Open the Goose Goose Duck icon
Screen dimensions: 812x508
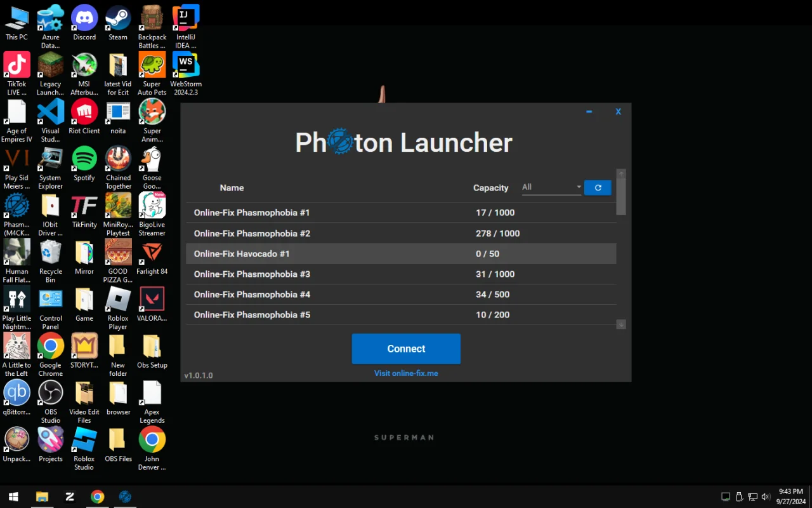pyautogui.click(x=152, y=168)
